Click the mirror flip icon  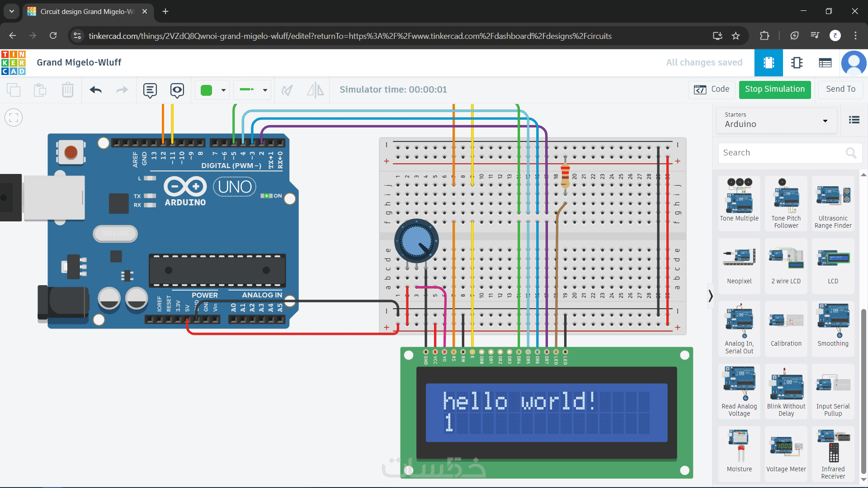tap(315, 90)
